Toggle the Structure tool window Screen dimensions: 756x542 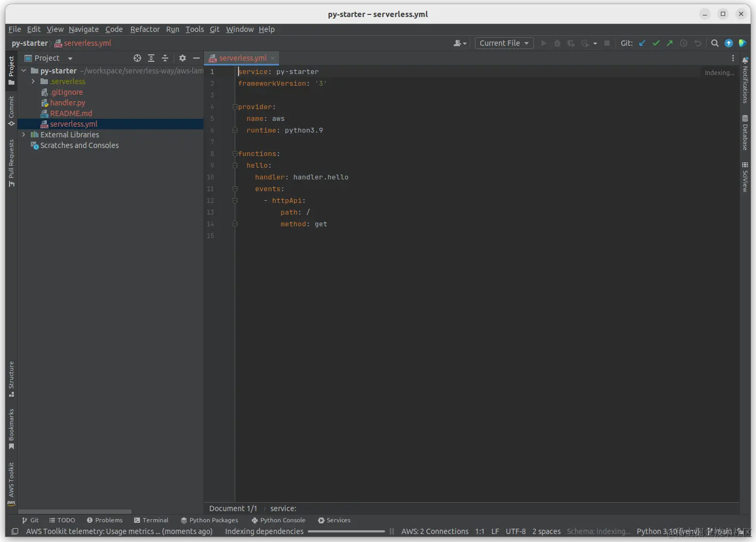[11, 379]
